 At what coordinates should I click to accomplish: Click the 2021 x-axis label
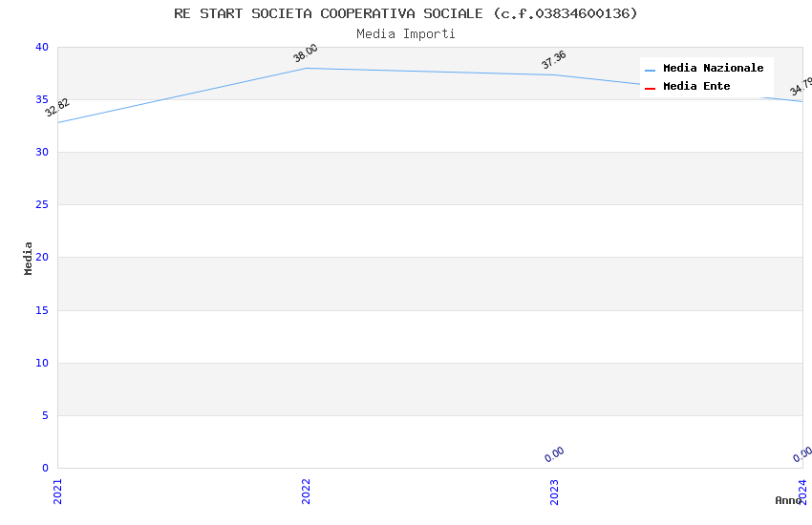(x=57, y=491)
